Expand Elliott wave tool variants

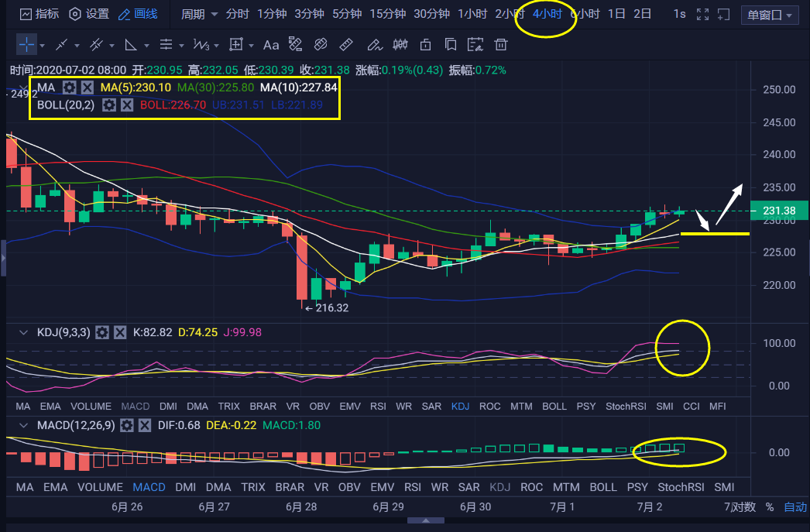[x=217, y=46]
